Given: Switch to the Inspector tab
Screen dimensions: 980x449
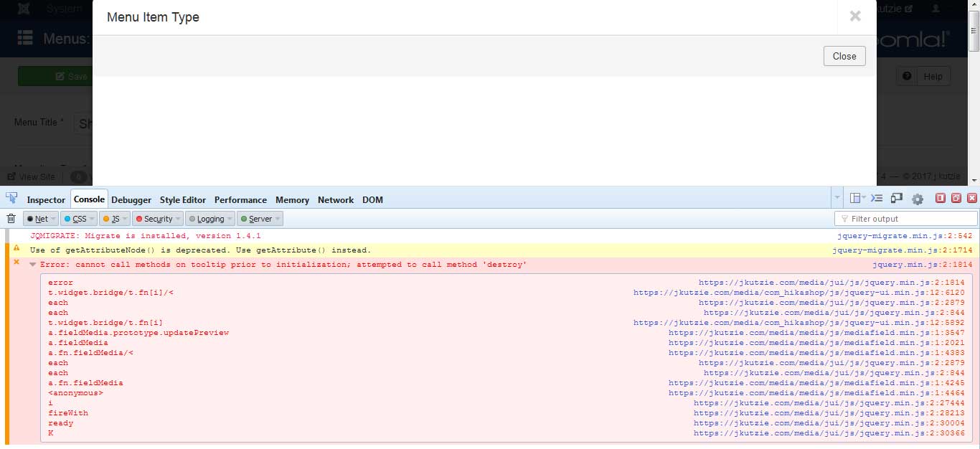Looking at the screenshot, I should point(46,200).
